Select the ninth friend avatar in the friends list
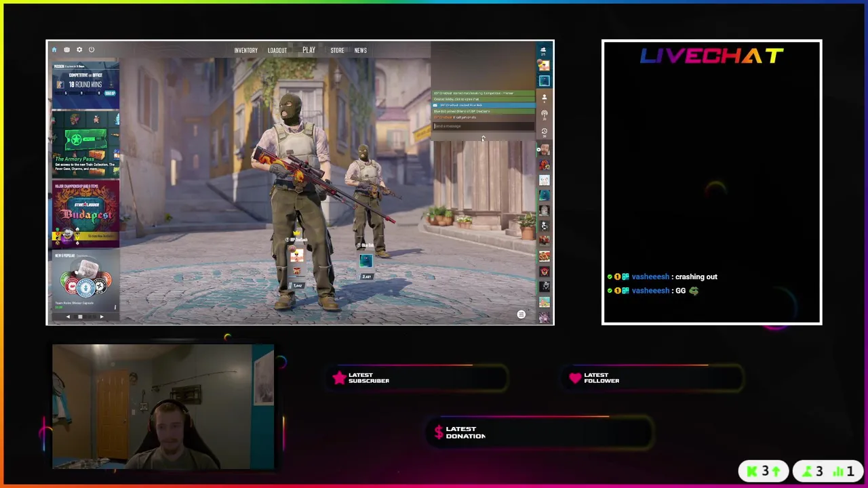Viewport: 868px width, 488px height. pos(545,271)
